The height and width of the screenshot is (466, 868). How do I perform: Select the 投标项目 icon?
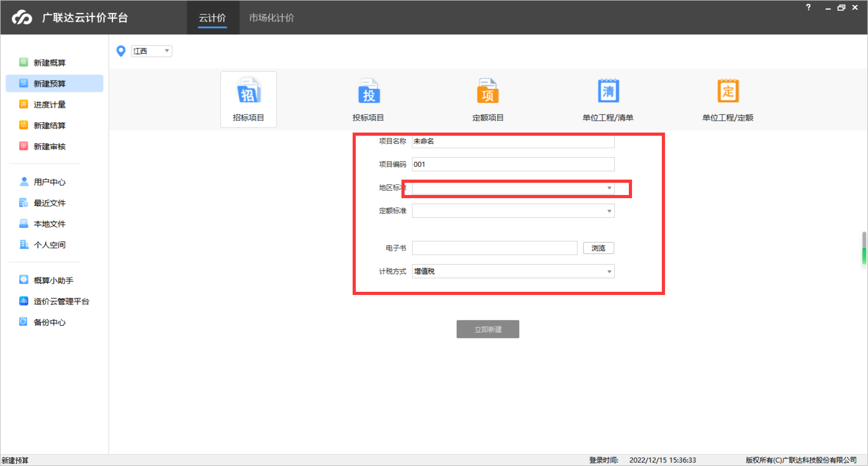[369, 91]
